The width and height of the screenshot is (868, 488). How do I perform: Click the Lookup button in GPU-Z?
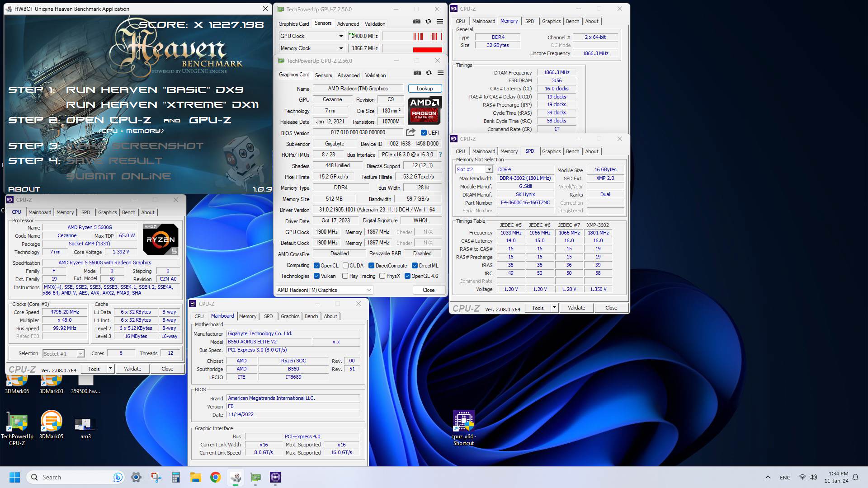click(x=425, y=89)
